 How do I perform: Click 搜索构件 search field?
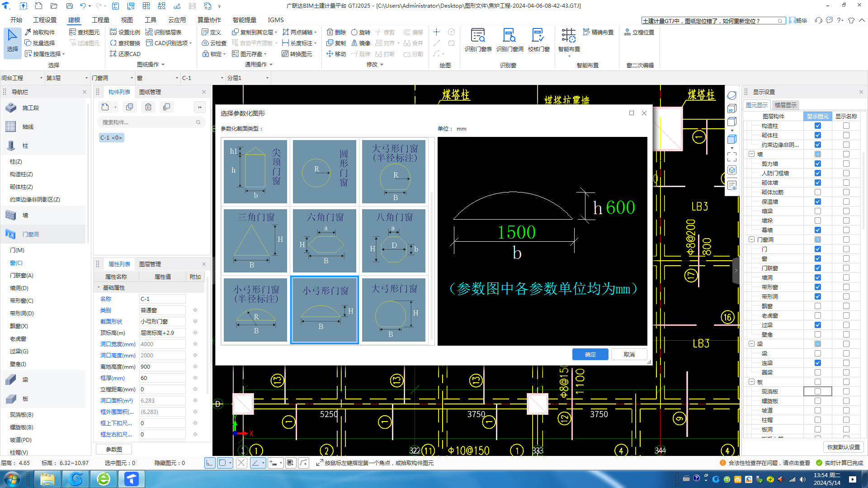(x=151, y=122)
